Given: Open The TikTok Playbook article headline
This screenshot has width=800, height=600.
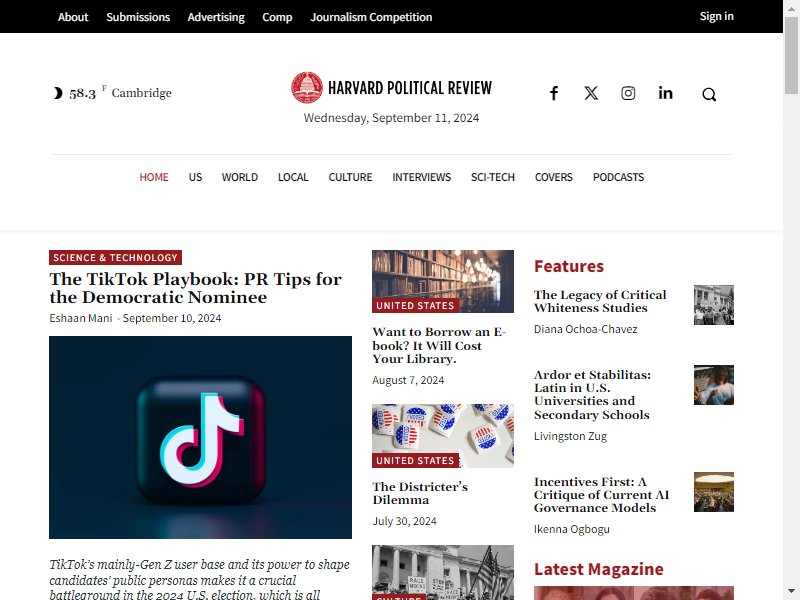Looking at the screenshot, I should tap(195, 288).
